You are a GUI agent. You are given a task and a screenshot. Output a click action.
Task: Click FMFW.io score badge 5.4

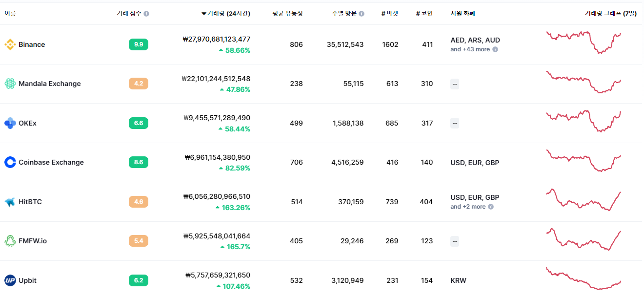tap(139, 241)
